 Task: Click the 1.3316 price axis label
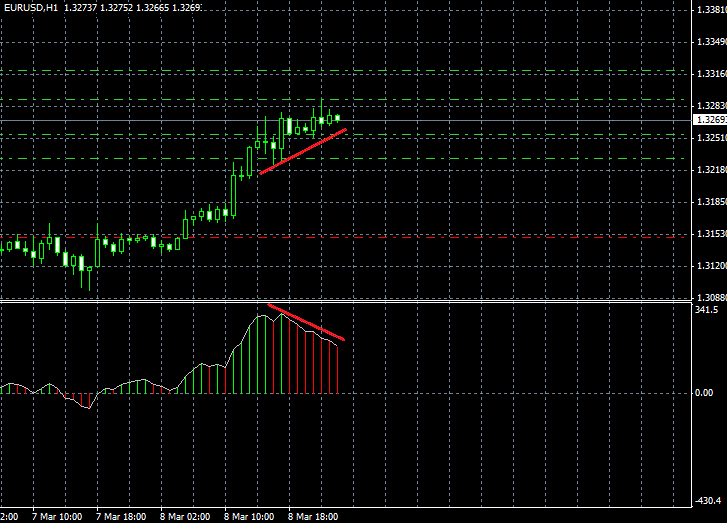pyautogui.click(x=708, y=74)
